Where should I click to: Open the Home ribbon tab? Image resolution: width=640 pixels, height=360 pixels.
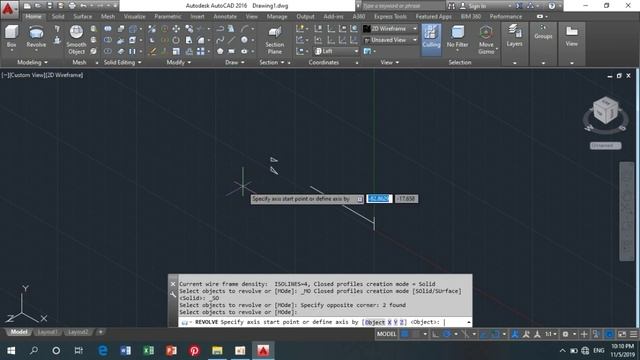[33, 16]
